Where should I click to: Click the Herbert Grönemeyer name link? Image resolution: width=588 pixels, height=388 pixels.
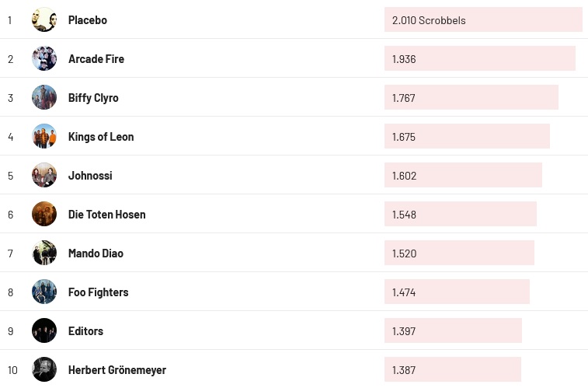[x=117, y=370]
